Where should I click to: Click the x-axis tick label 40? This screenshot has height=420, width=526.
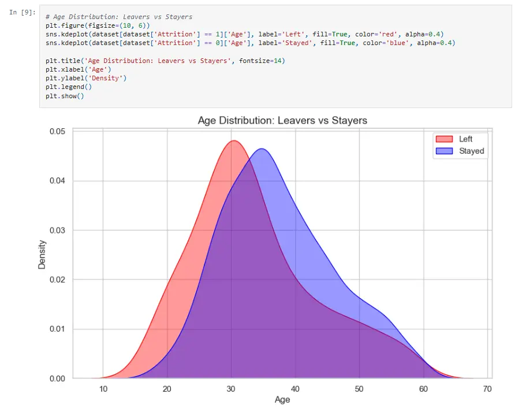coord(295,389)
